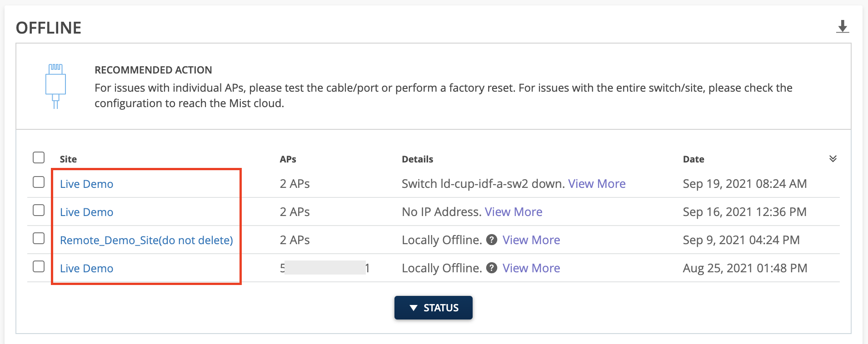This screenshot has height=344, width=868.
Task: Click the APs column header
Action: pyautogui.click(x=288, y=159)
